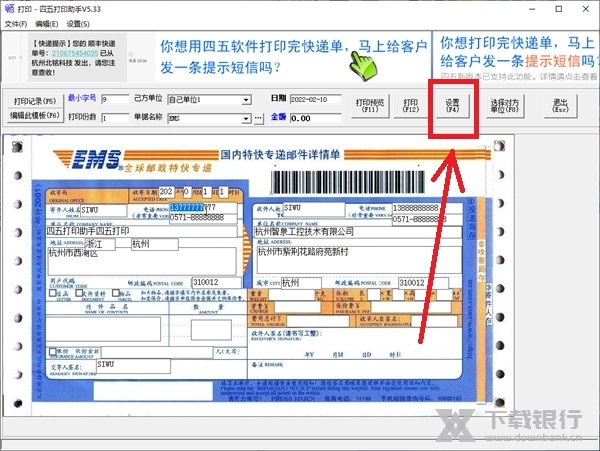Click the 资费 charge field
600x451 pixels.
[299, 307]
